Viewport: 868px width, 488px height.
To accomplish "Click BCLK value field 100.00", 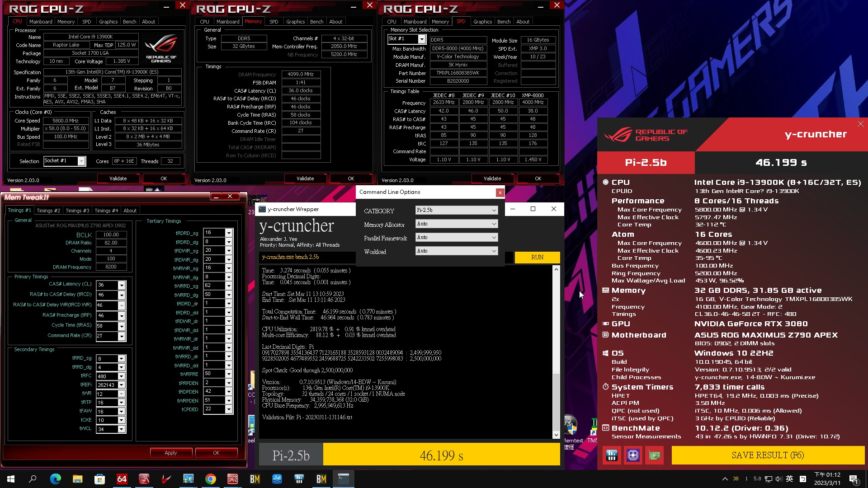I will [x=111, y=235].
